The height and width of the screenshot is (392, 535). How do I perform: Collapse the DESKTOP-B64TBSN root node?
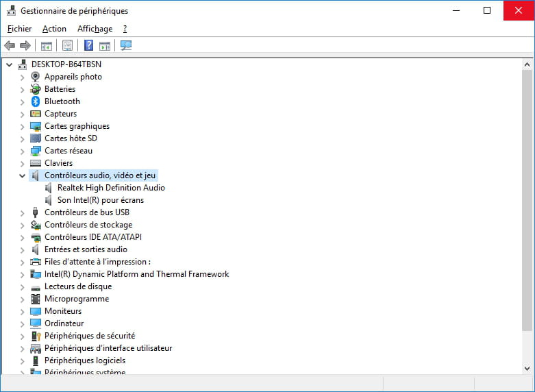(10, 64)
